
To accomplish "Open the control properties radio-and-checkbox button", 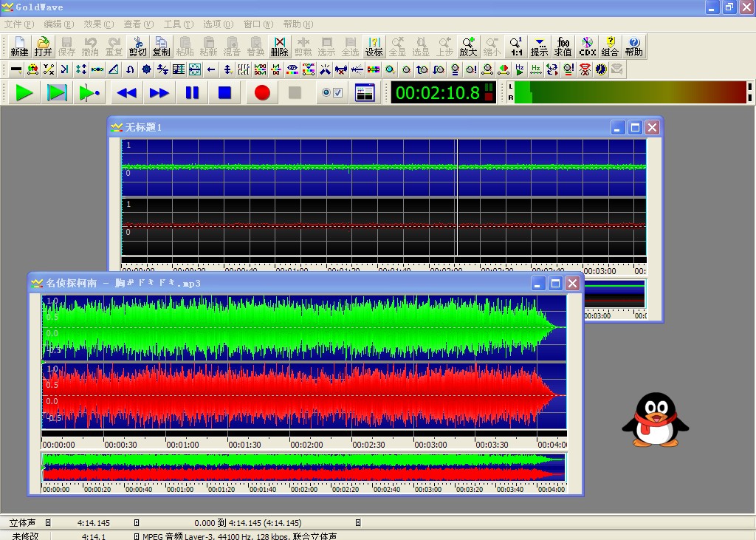I will [332, 92].
